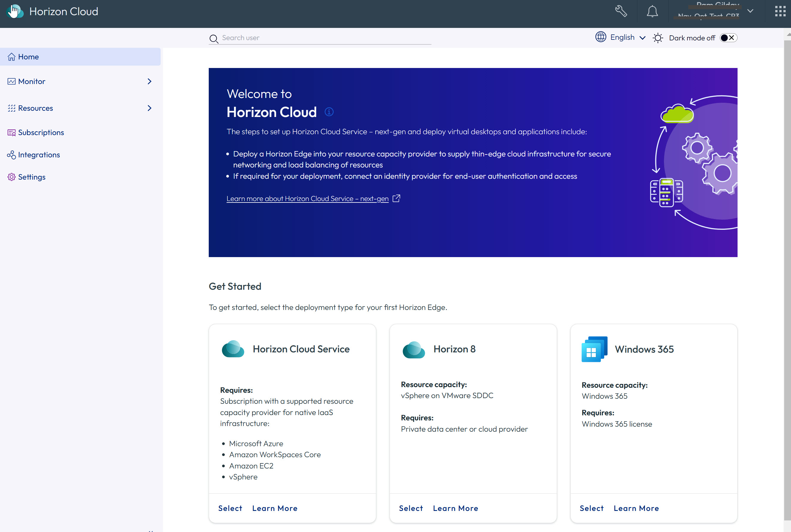Click the Dark mode off label
Viewport: 791px width, 532px height.
click(x=692, y=38)
